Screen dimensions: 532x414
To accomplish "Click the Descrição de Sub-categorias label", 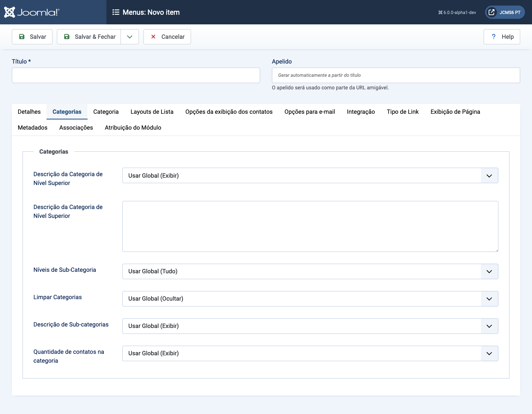I will [x=71, y=325].
